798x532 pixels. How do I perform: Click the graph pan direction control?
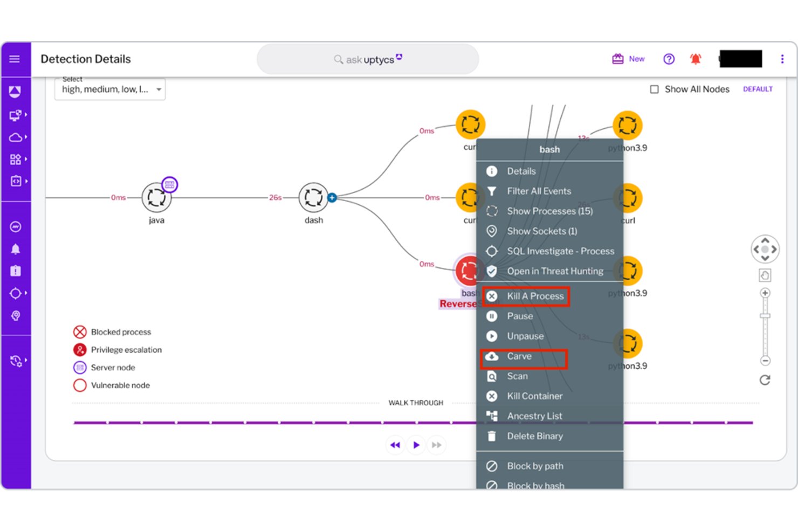(765, 249)
